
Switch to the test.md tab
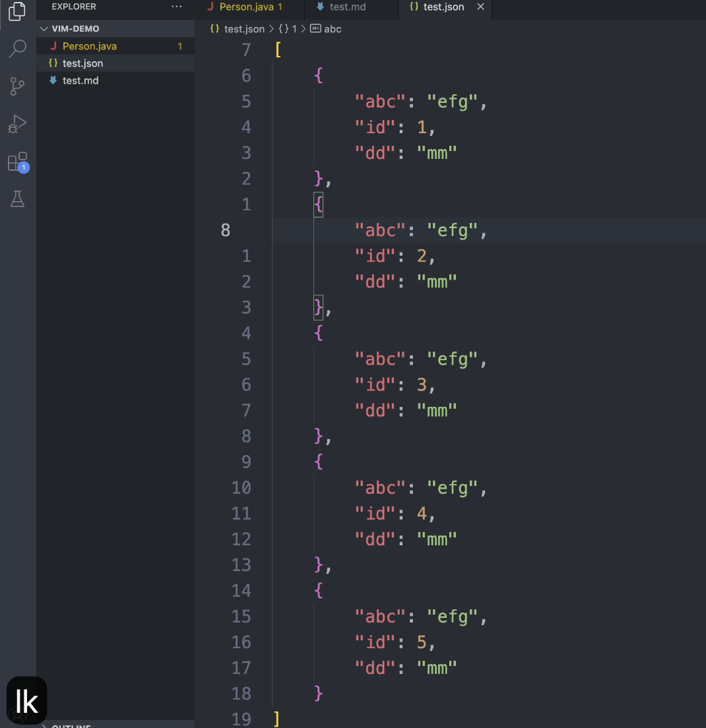click(x=347, y=7)
